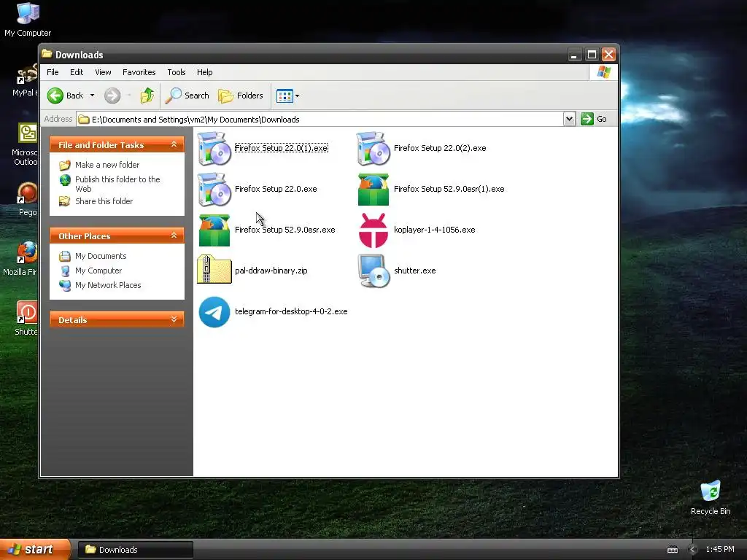The width and height of the screenshot is (747, 560).
Task: Select Firefox Setup 52.9.0esr.exe icon
Action: pos(214,230)
